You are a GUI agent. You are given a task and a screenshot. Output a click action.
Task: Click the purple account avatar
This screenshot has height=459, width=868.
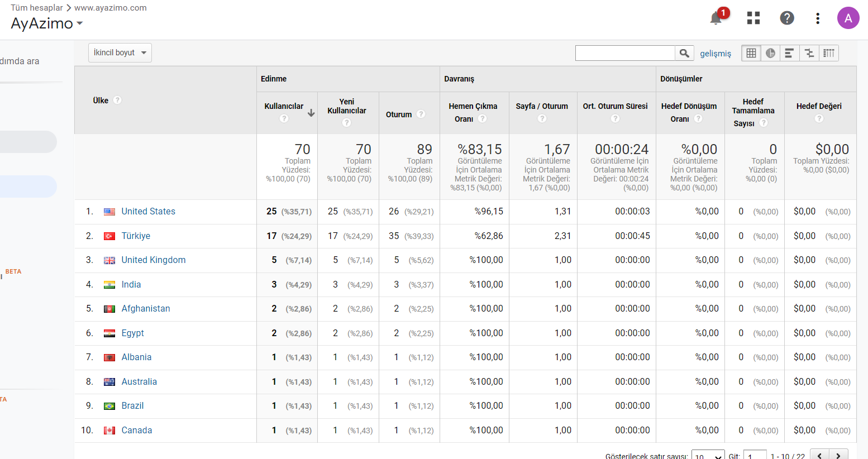pyautogui.click(x=848, y=18)
